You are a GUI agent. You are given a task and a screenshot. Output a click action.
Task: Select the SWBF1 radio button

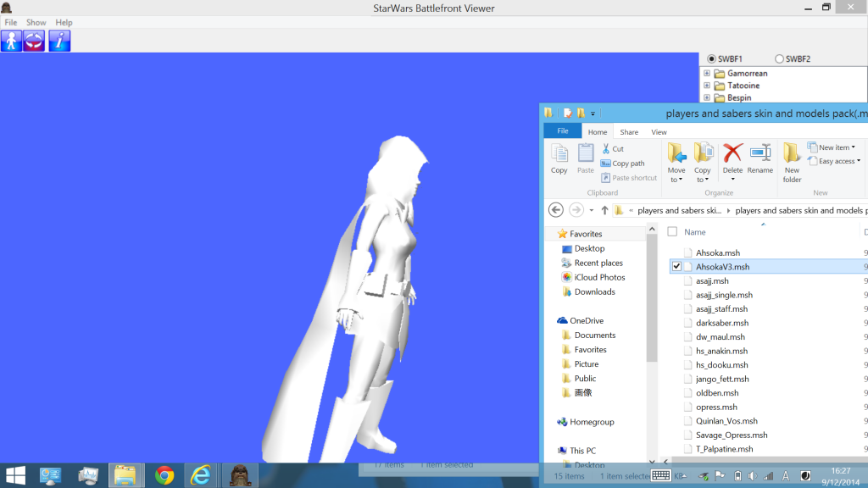point(711,58)
